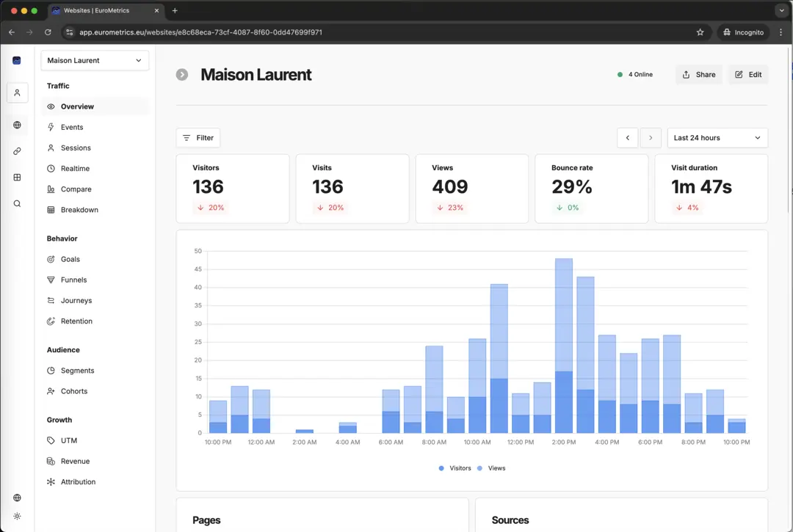Select the Websites | EuroMetrics browser tab

[x=106, y=10]
